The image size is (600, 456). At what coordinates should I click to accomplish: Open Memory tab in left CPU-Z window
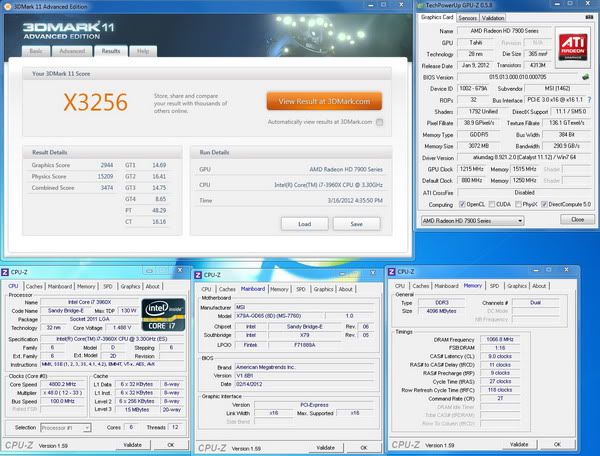pyautogui.click(x=86, y=286)
